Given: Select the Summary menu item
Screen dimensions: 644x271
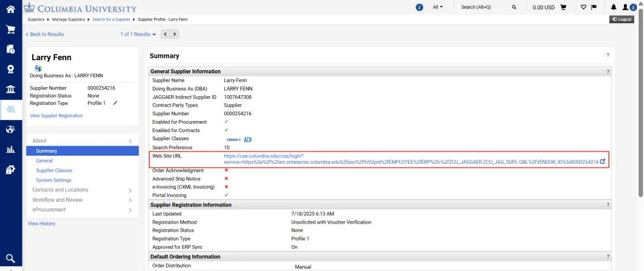Looking at the screenshot, I should click(82, 151).
